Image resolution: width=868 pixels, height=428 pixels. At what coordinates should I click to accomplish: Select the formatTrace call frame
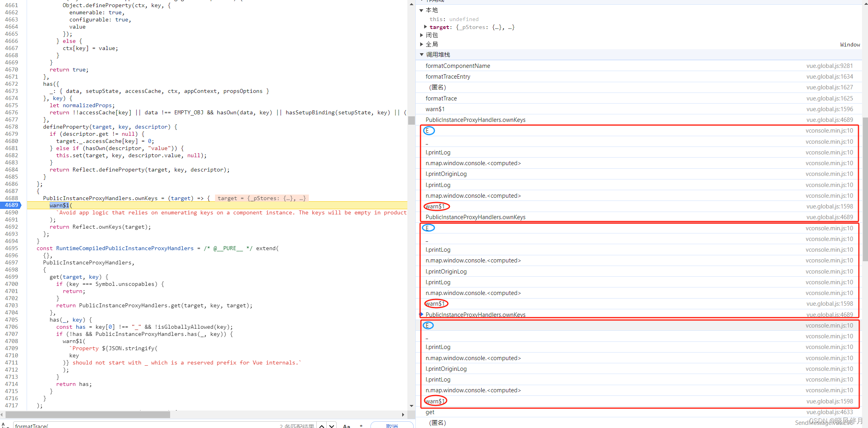pyautogui.click(x=639, y=98)
